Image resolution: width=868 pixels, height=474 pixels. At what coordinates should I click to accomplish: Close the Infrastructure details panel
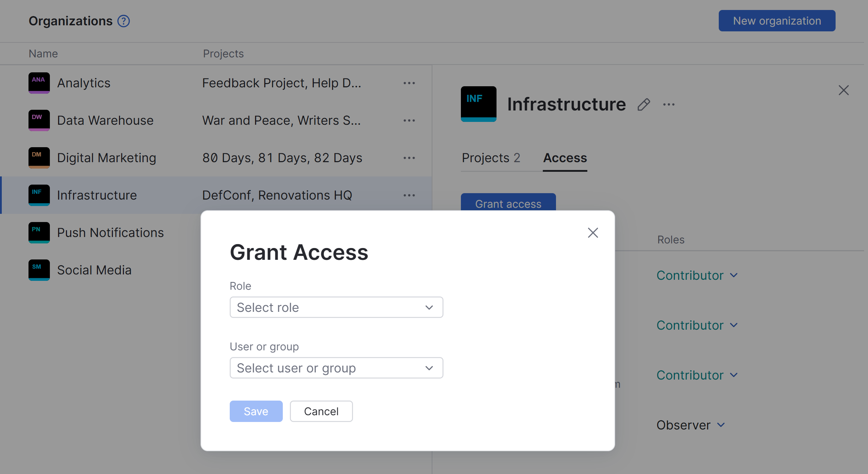point(843,90)
